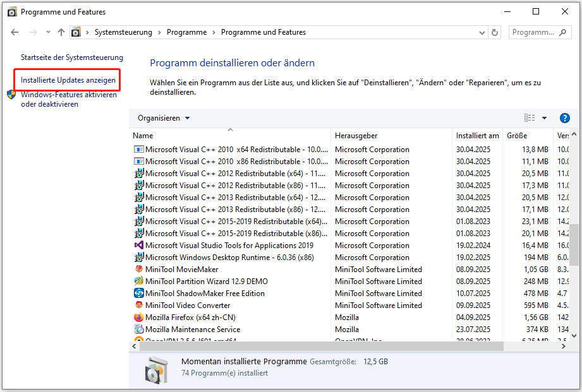Select Windows Desktop Runtime 6.0.36 icon
Image resolution: width=582 pixels, height=392 pixels.
tap(139, 258)
